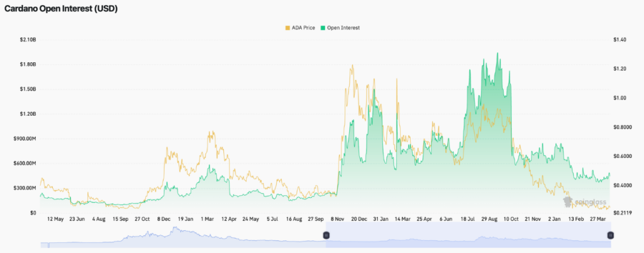
Task: Click the $1.40 right axis label
Action: (621, 40)
